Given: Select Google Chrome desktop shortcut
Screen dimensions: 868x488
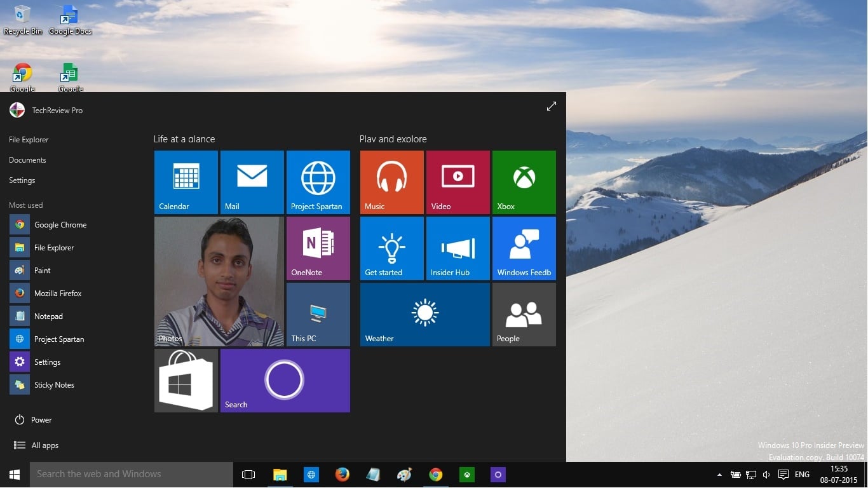Looking at the screenshot, I should (x=23, y=78).
